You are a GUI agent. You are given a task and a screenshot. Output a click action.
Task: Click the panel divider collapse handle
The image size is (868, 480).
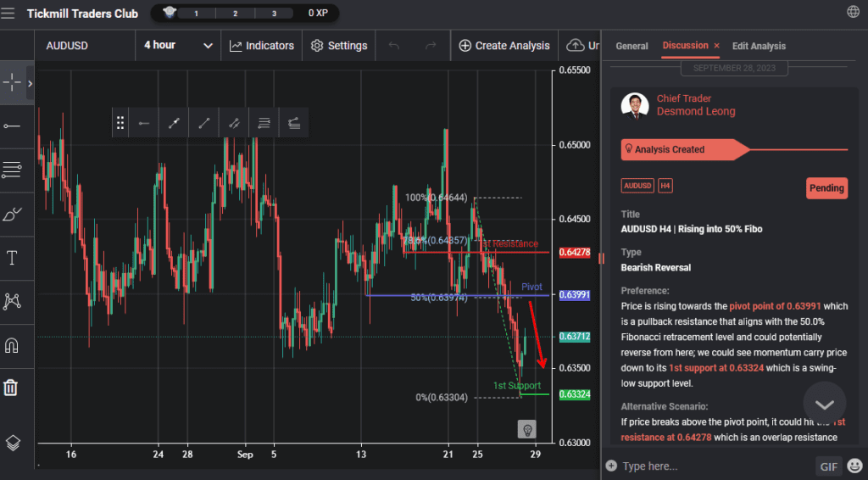coord(601,258)
